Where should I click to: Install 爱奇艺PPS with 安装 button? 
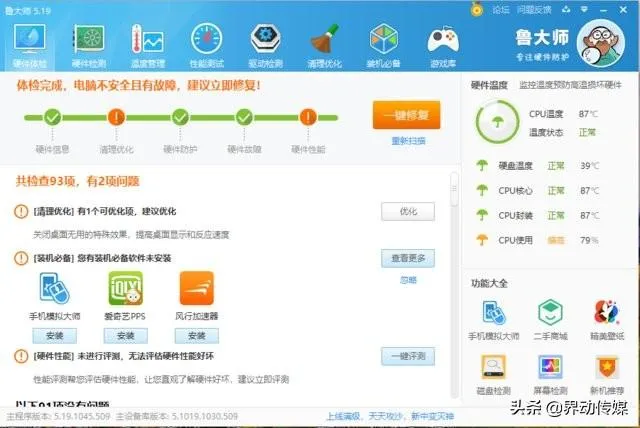(126, 336)
